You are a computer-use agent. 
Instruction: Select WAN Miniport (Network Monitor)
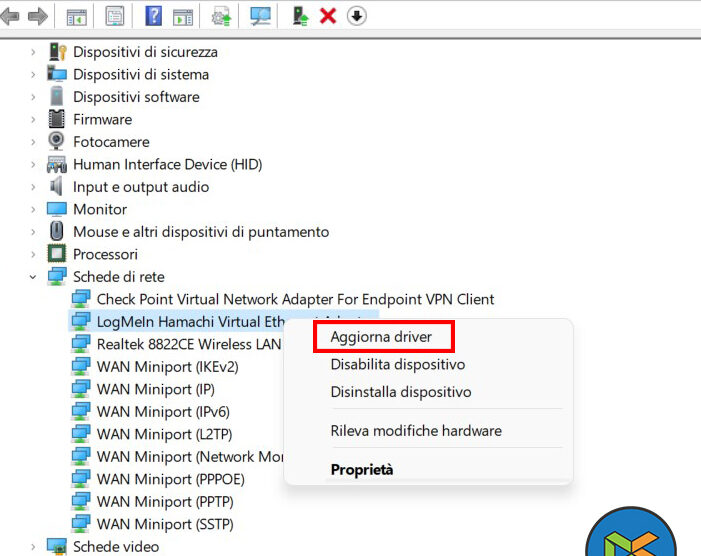[x=190, y=457]
